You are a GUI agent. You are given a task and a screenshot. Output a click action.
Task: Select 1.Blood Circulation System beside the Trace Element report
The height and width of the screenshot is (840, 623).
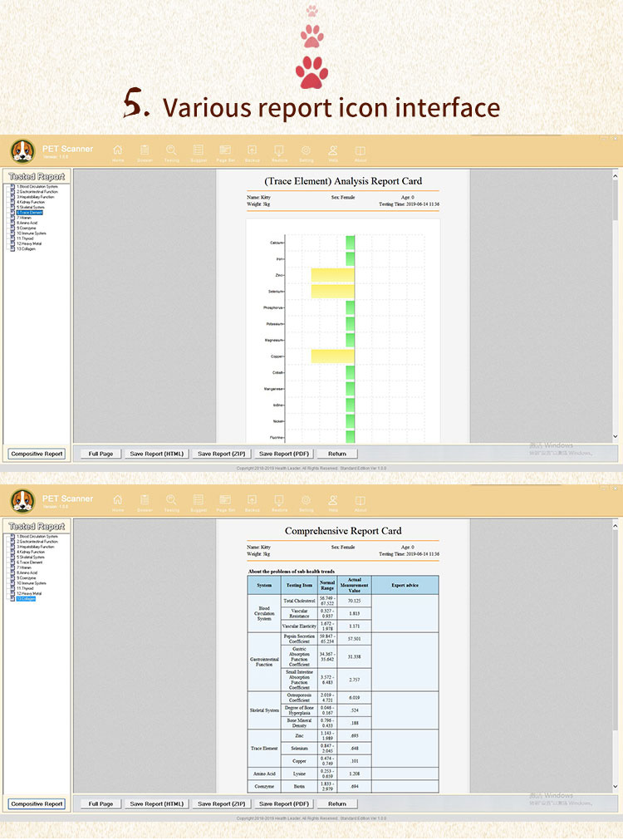[37, 186]
